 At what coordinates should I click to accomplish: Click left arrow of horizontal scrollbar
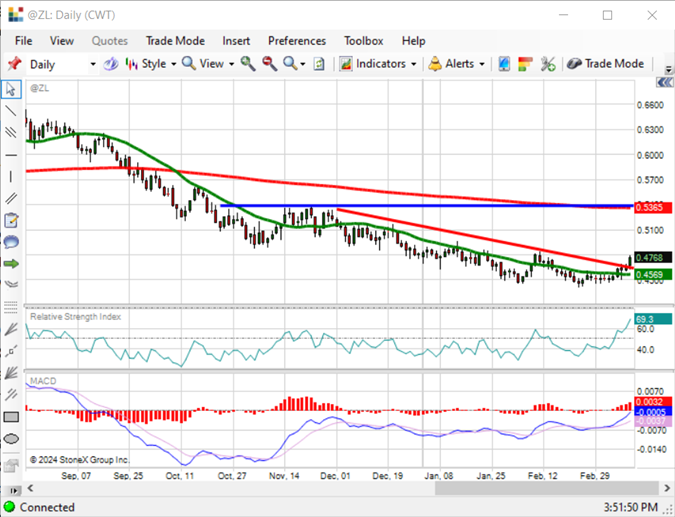click(x=31, y=488)
